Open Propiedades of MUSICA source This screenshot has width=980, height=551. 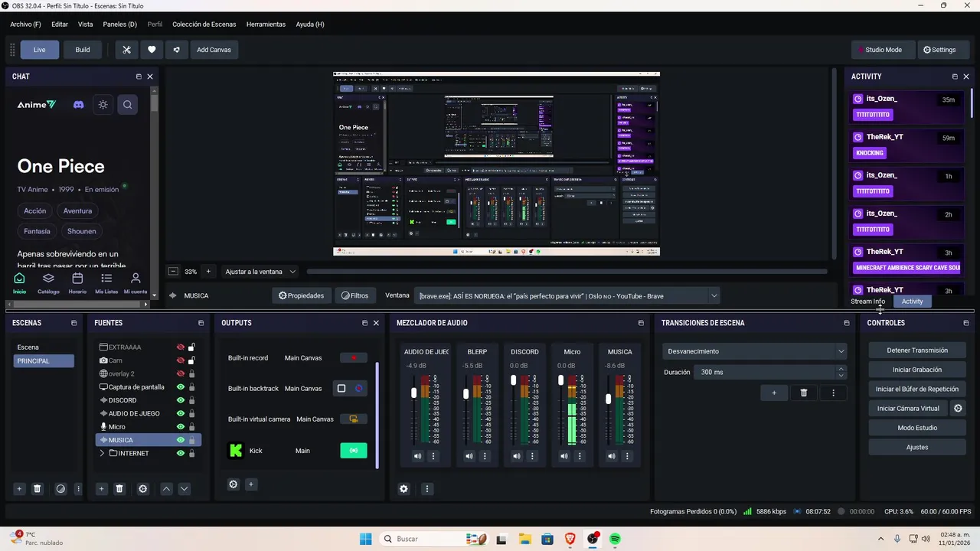(x=302, y=295)
